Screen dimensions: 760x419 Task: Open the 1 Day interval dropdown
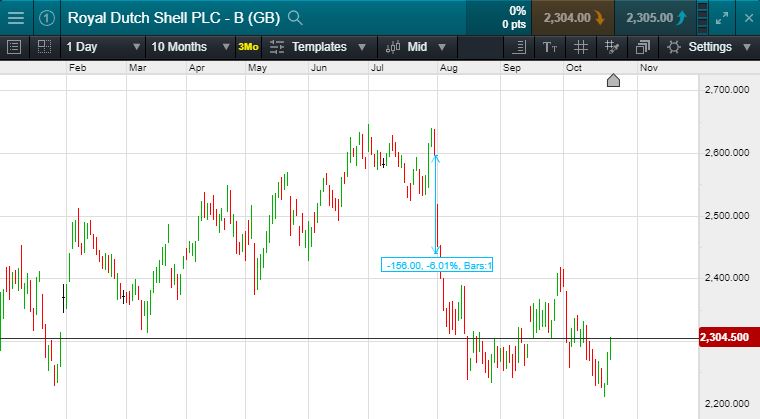pos(103,47)
